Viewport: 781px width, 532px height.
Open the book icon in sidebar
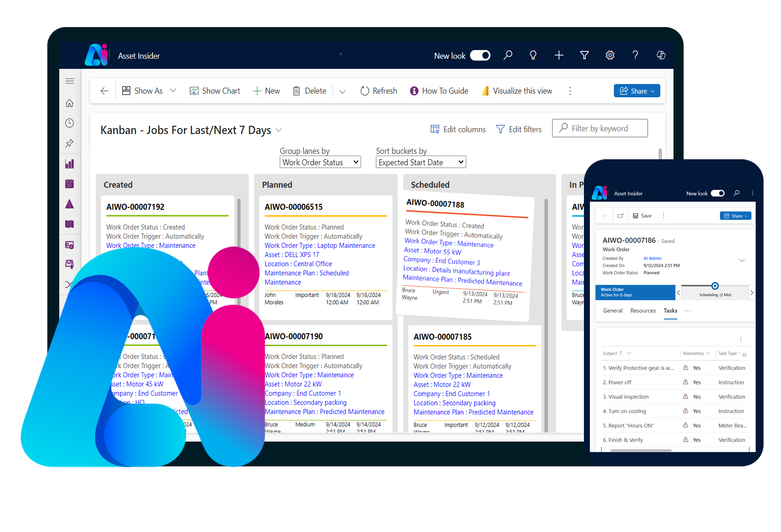pos(70,224)
